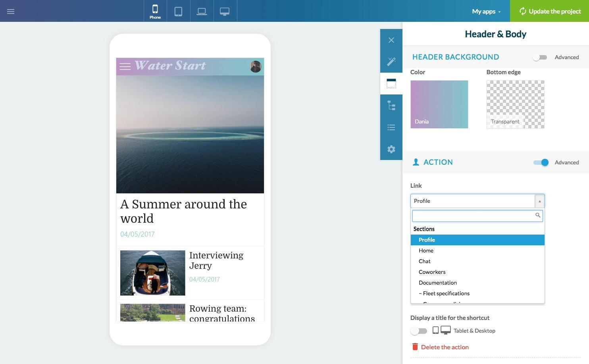Click Update the project button
Viewport: 589px width, 364px height.
[549, 12]
